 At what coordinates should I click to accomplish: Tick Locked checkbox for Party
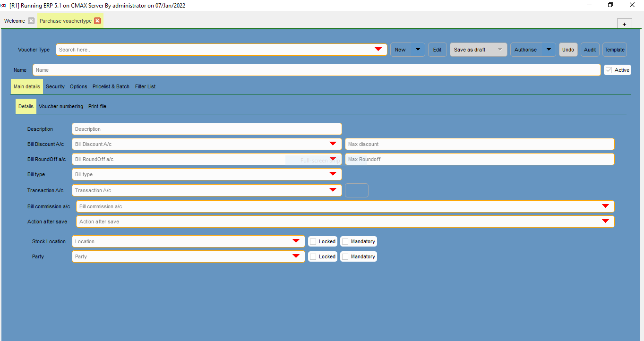click(313, 256)
